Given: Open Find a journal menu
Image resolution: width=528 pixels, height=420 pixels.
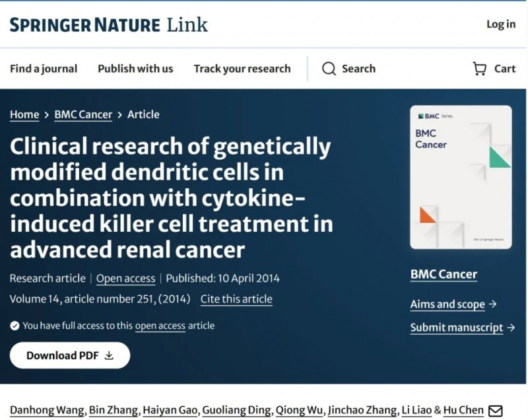Looking at the screenshot, I should click(44, 69).
